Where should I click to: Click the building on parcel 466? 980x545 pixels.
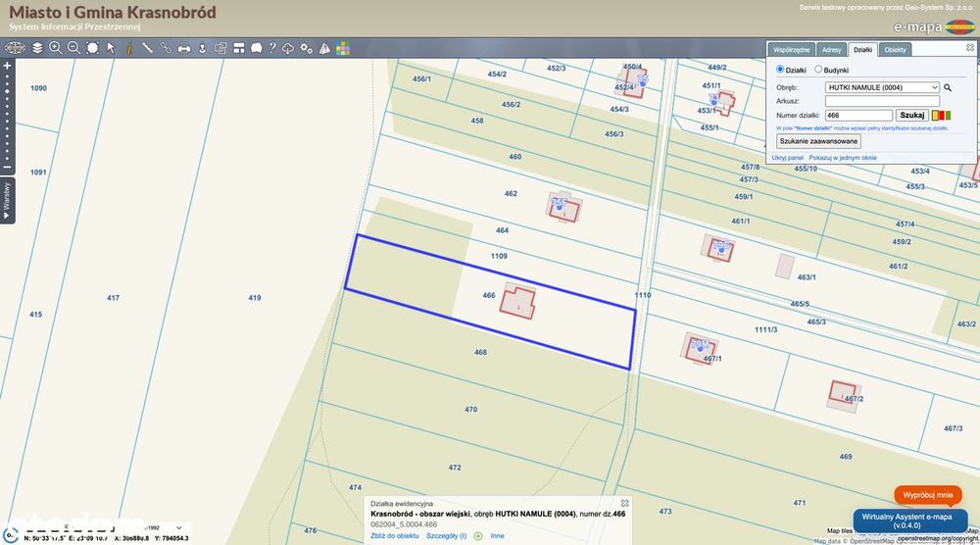[x=518, y=303]
